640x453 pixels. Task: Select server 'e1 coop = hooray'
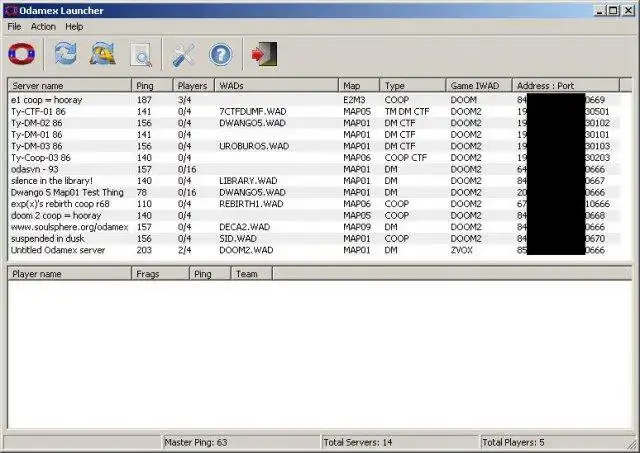click(x=314, y=100)
